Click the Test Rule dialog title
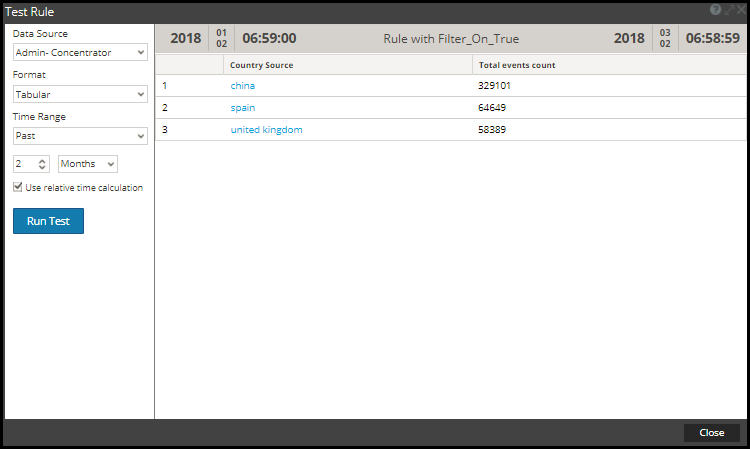The image size is (750, 449). coord(29,11)
